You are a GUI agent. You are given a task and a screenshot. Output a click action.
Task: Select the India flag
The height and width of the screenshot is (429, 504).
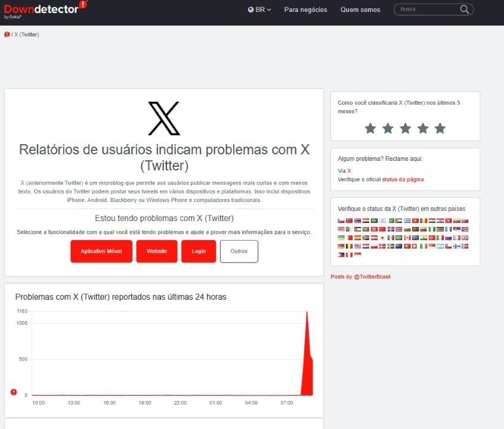point(423,238)
